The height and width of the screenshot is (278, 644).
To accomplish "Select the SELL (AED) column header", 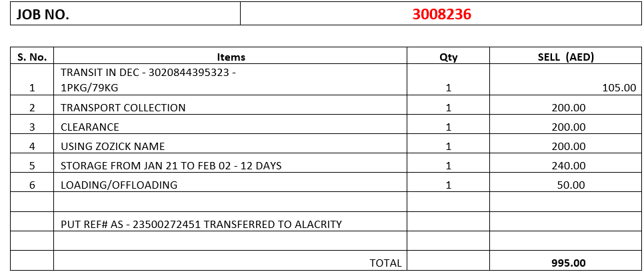I will pos(565,57).
